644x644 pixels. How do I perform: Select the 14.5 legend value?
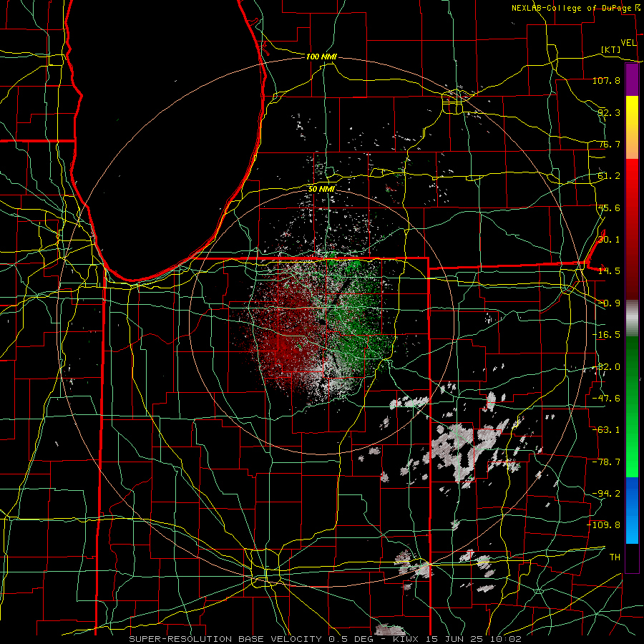(609, 271)
